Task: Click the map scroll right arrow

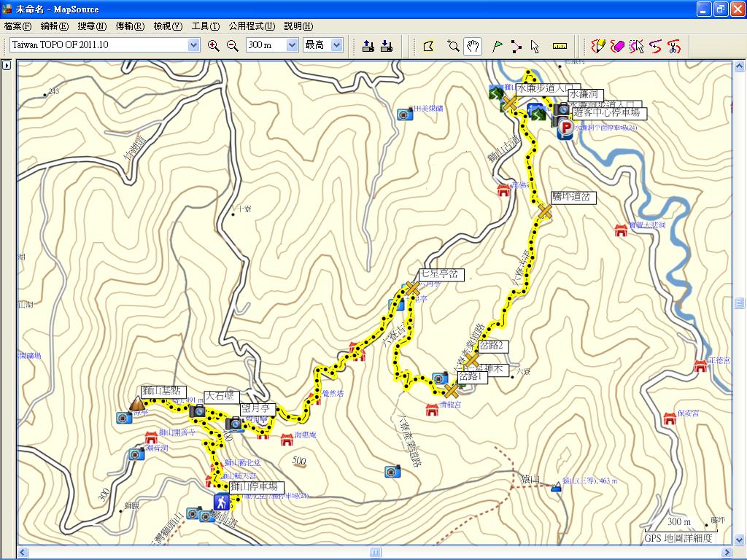Action: click(x=727, y=553)
